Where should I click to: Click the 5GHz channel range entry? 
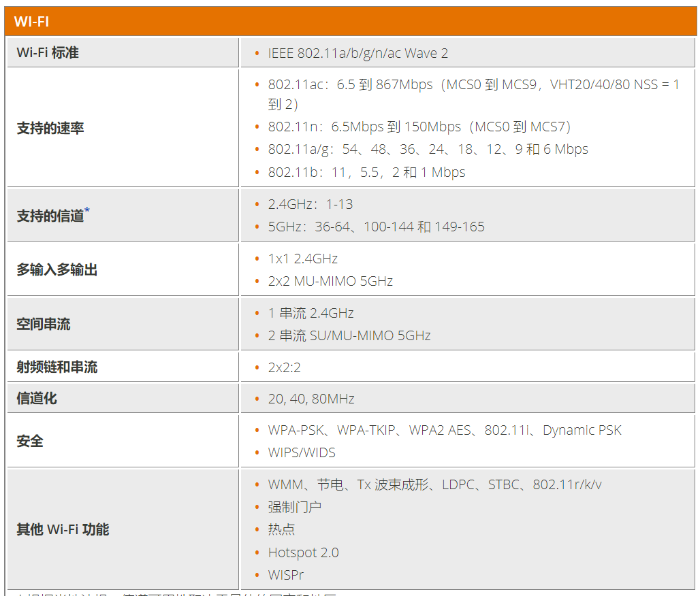click(x=376, y=227)
